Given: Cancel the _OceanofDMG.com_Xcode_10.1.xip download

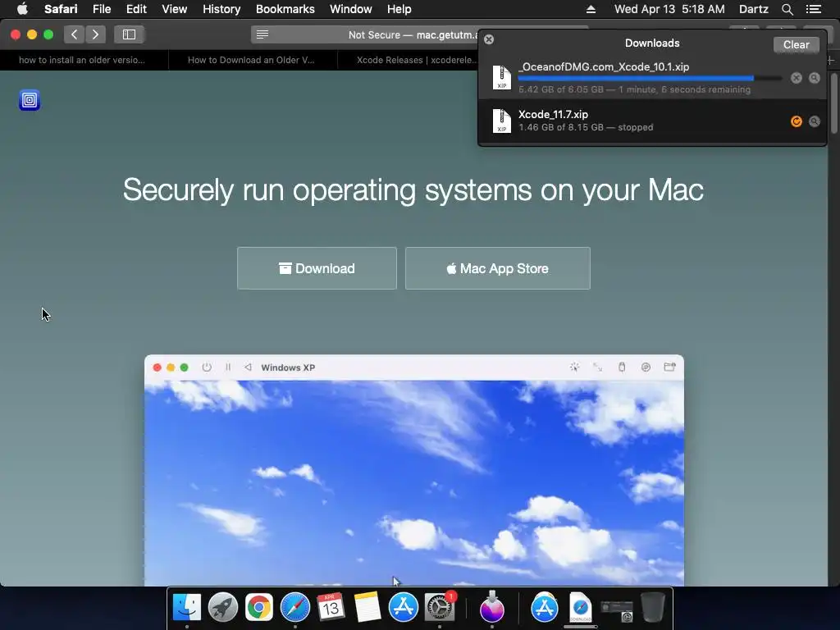Looking at the screenshot, I should point(796,78).
